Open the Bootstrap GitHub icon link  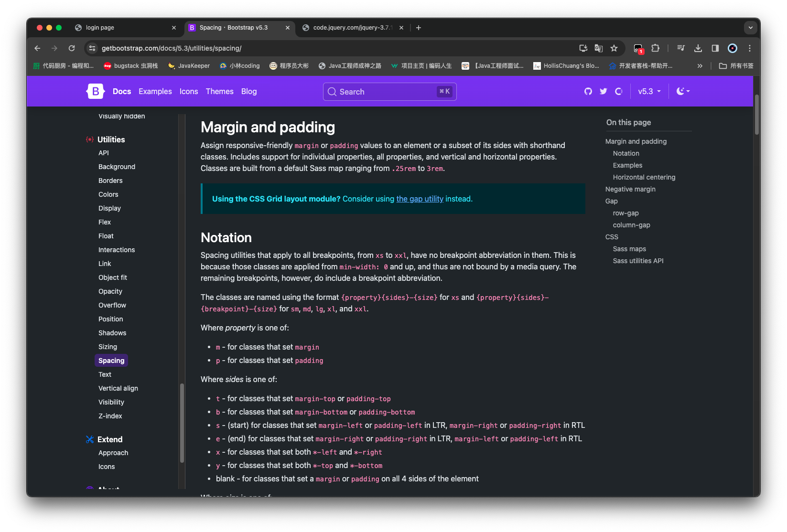pyautogui.click(x=588, y=91)
